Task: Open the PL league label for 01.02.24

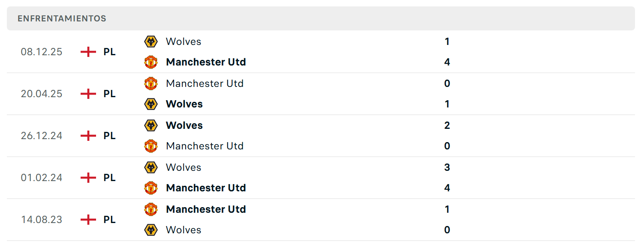Action: [109, 178]
